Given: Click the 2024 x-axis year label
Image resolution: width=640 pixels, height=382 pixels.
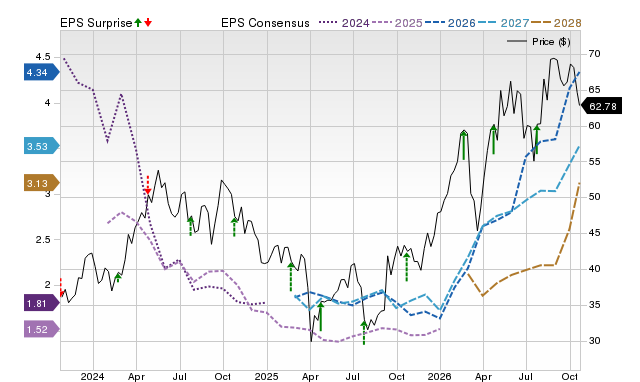Looking at the screenshot, I should pos(92,376).
